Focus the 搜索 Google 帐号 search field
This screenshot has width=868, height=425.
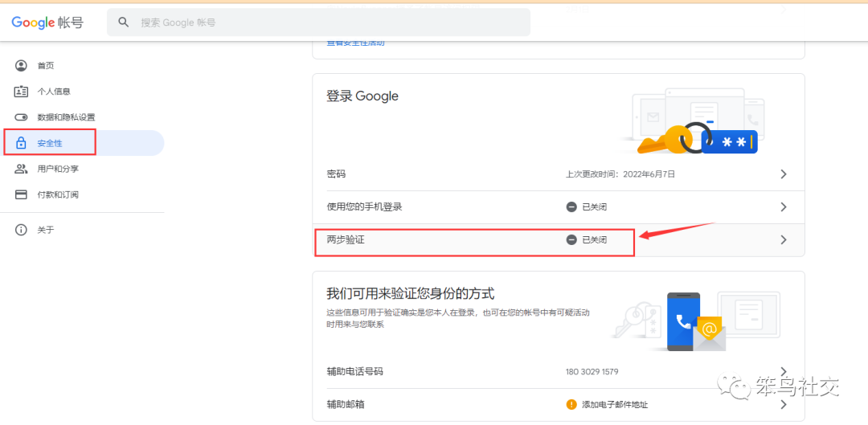(x=318, y=22)
